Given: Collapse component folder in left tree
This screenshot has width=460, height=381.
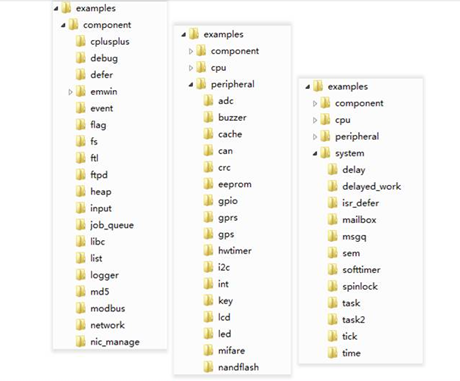Looking at the screenshot, I should (63, 25).
